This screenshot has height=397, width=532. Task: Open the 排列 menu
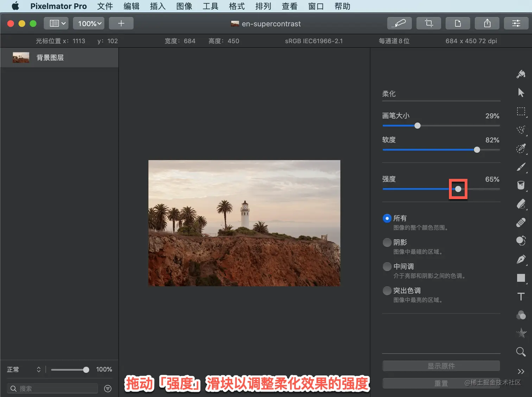point(263,6)
